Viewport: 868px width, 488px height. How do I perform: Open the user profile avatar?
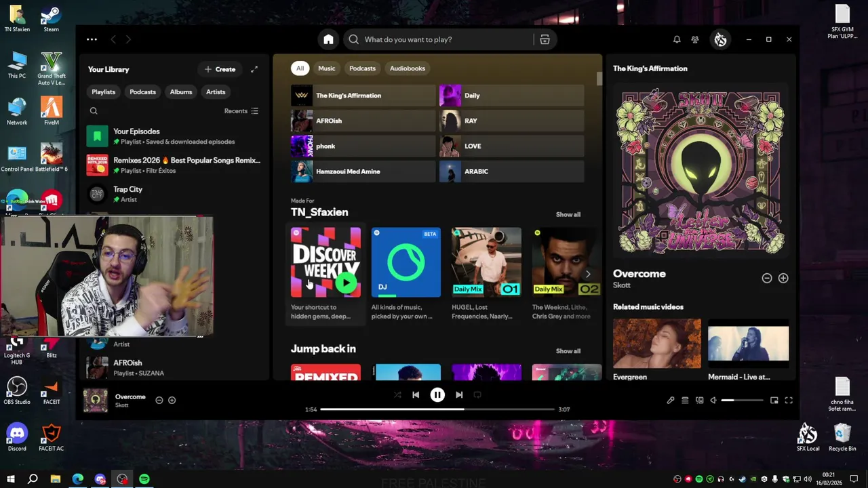[x=720, y=39]
